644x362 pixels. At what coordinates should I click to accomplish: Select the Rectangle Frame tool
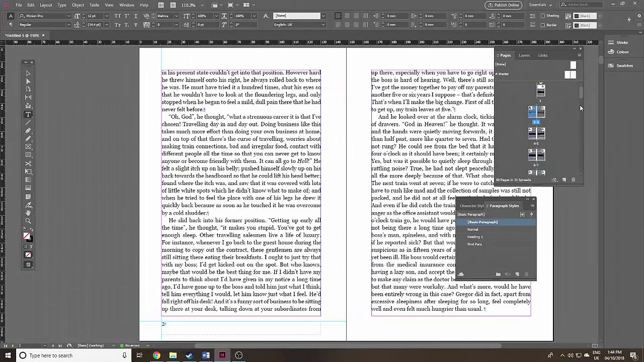(28, 147)
